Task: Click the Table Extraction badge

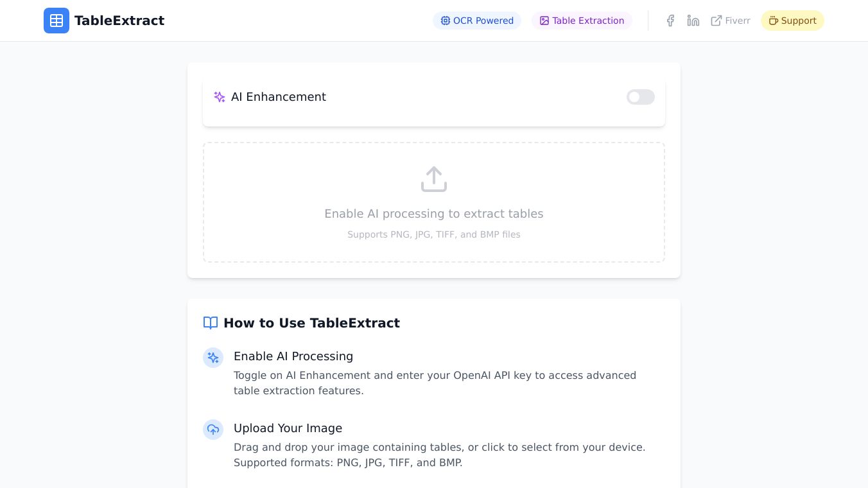Action: point(582,21)
